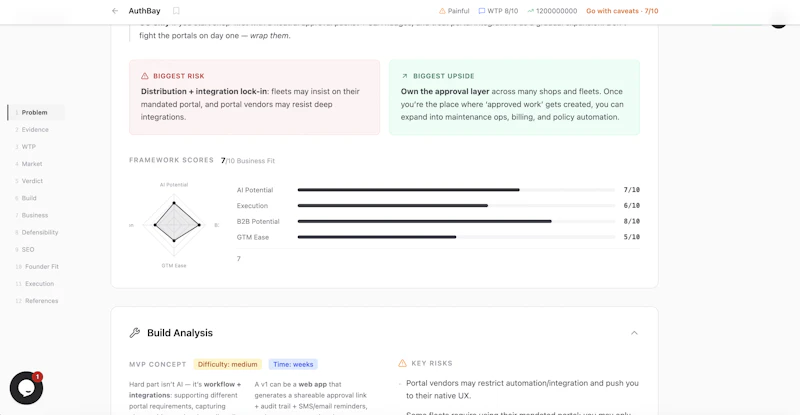Go back with the left arrow icon
This screenshot has width=800, height=415.
[x=115, y=11]
